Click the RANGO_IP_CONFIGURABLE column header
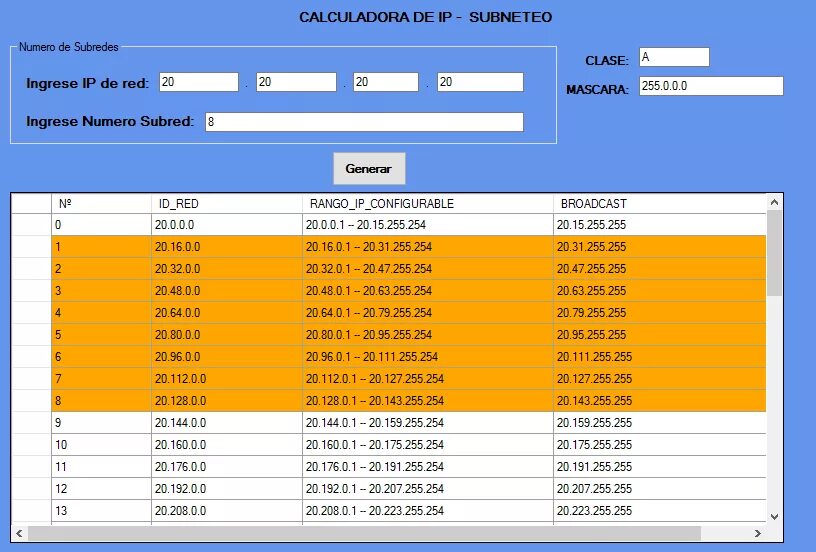The height and width of the screenshot is (552, 816). [428, 203]
